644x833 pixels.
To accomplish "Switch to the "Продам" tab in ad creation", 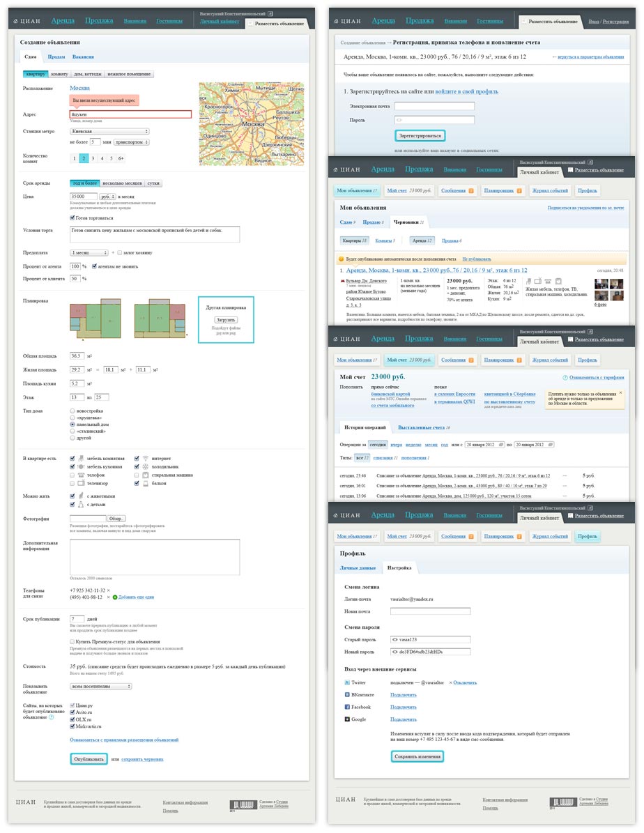I will tap(56, 56).
